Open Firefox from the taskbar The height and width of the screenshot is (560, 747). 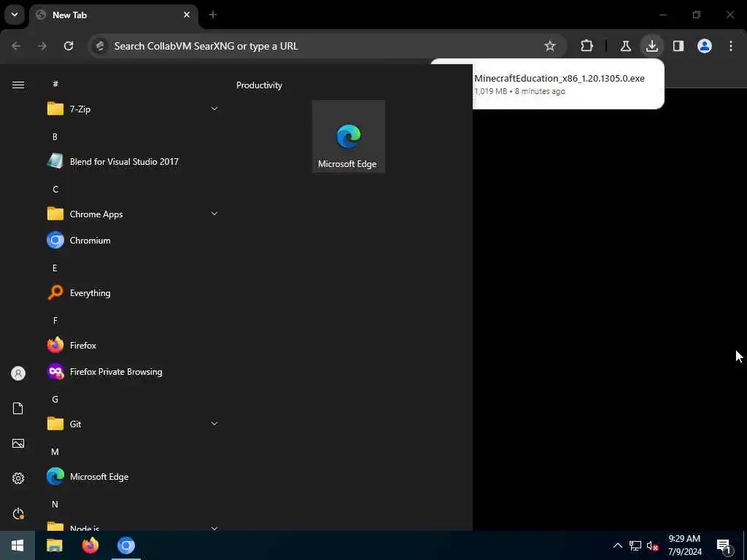[90, 545]
